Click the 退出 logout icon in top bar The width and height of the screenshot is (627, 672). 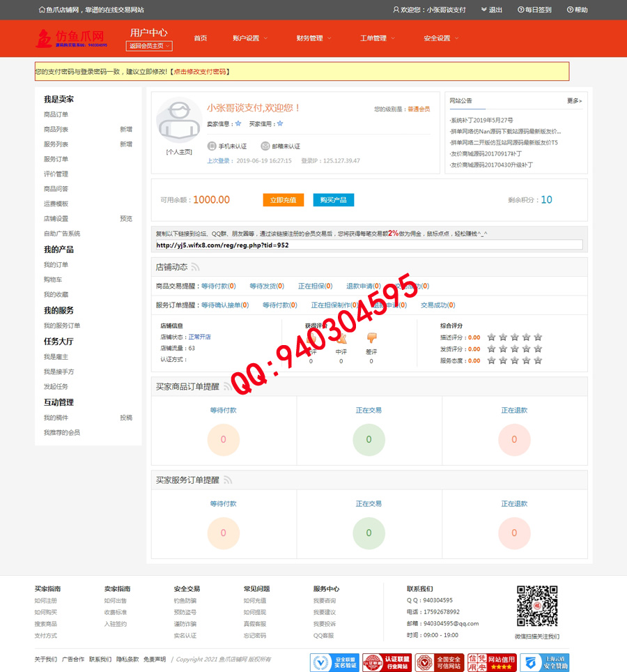[483, 10]
